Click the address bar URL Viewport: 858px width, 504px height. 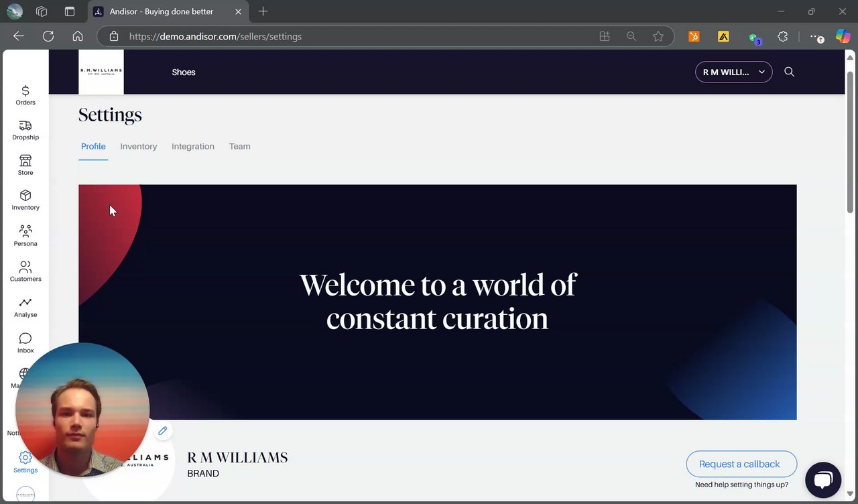[215, 36]
